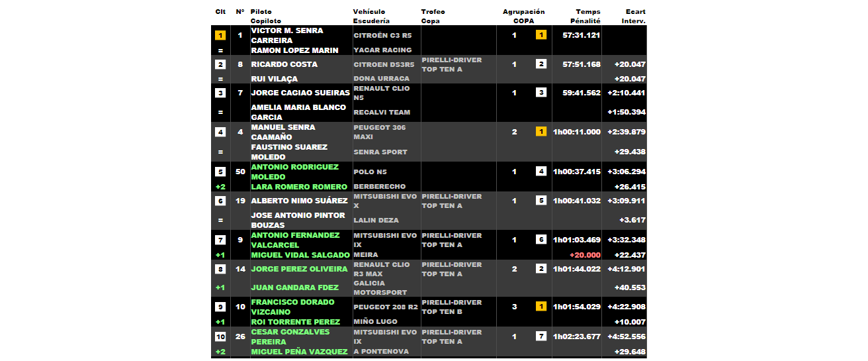Click the interval +3.617
The width and height of the screenshot is (868, 361).
(632, 220)
